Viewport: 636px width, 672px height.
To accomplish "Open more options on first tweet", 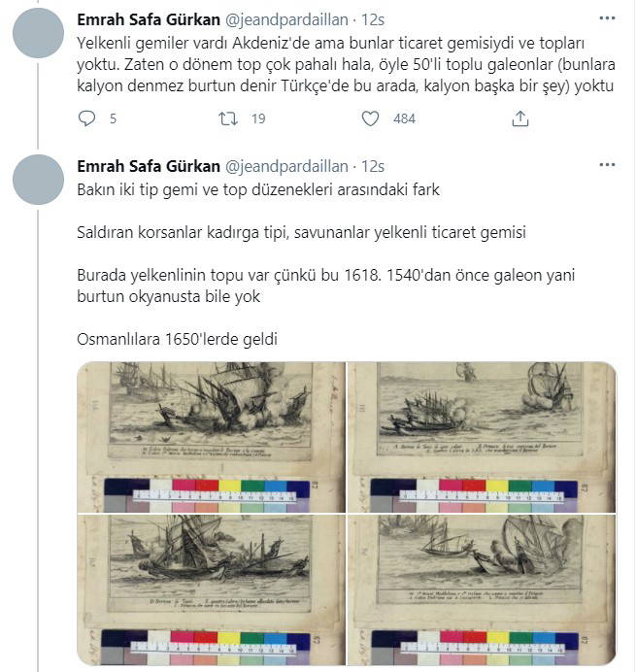I will click(x=607, y=18).
